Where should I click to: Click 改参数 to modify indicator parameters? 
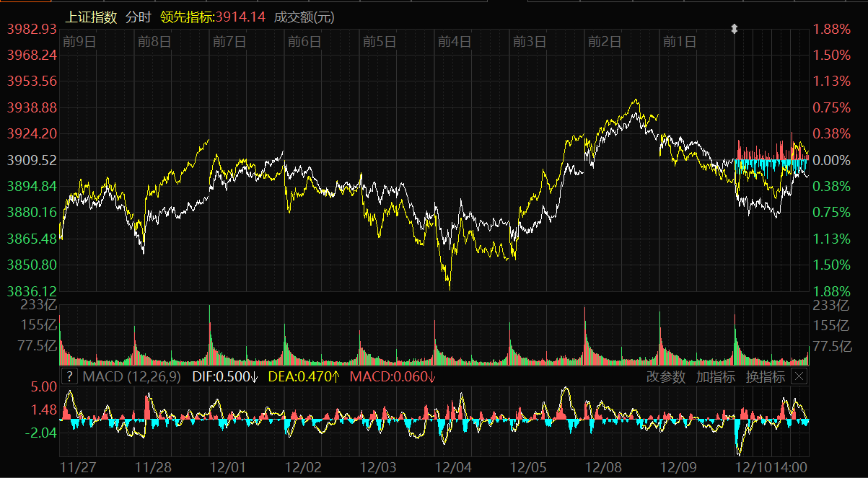pyautogui.click(x=665, y=376)
